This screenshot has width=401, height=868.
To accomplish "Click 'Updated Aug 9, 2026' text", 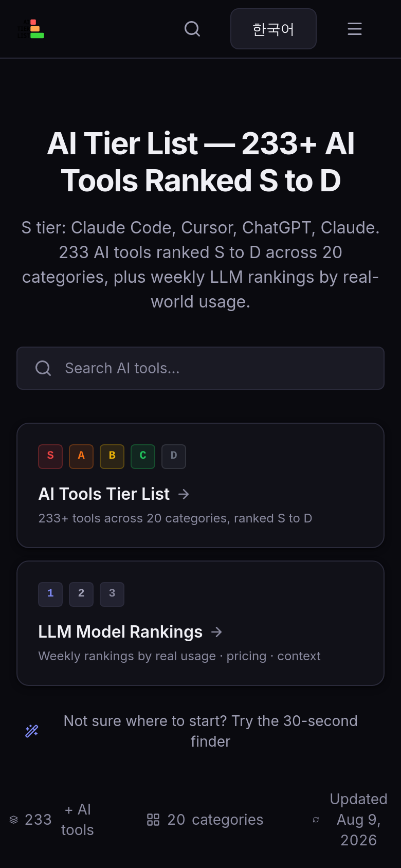I will [x=358, y=820].
